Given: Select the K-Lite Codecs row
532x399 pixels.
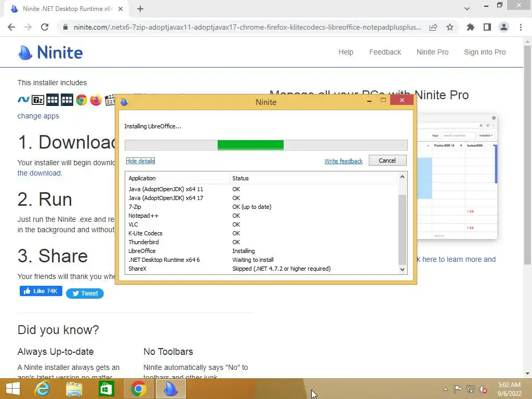Looking at the screenshot, I should 261,233.
